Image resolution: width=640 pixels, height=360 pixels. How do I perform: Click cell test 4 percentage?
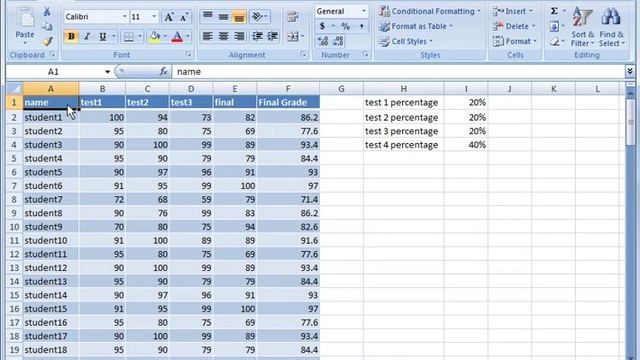(404, 145)
